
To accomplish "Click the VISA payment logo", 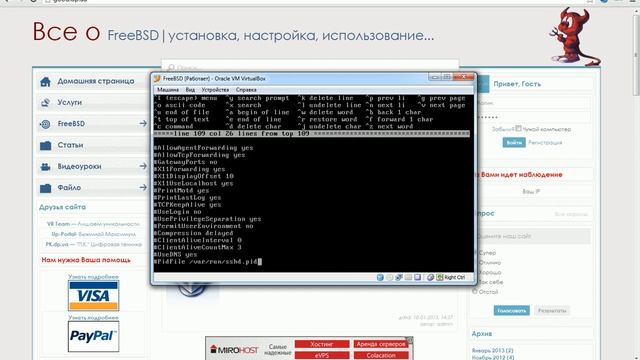I will [x=93, y=296].
